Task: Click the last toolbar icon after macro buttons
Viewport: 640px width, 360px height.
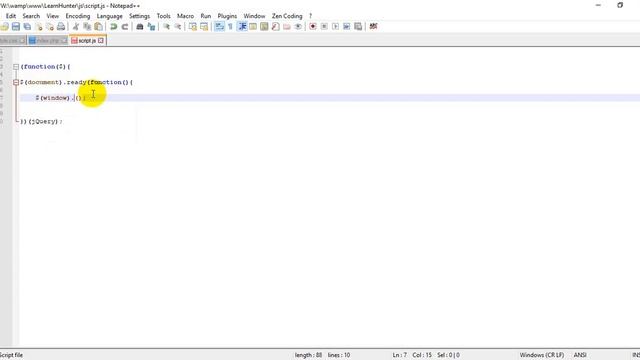Action: coord(373,27)
